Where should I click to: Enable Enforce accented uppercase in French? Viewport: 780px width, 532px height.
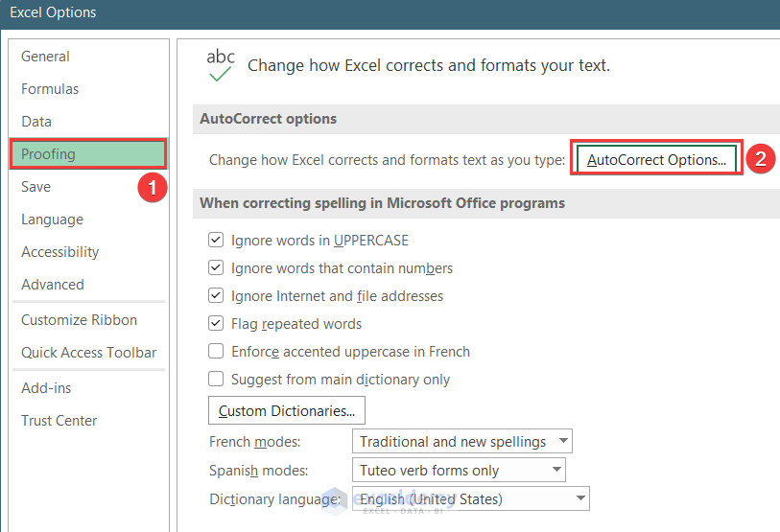coord(216,352)
